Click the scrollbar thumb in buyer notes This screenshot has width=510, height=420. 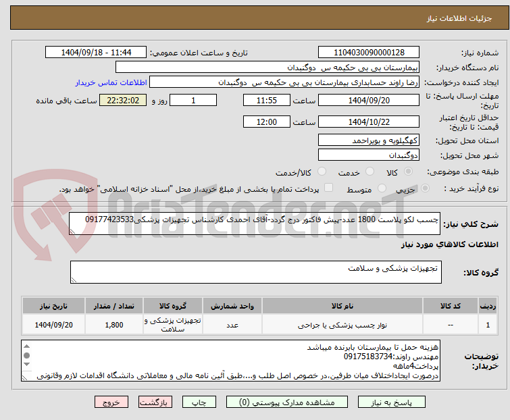point(27,355)
